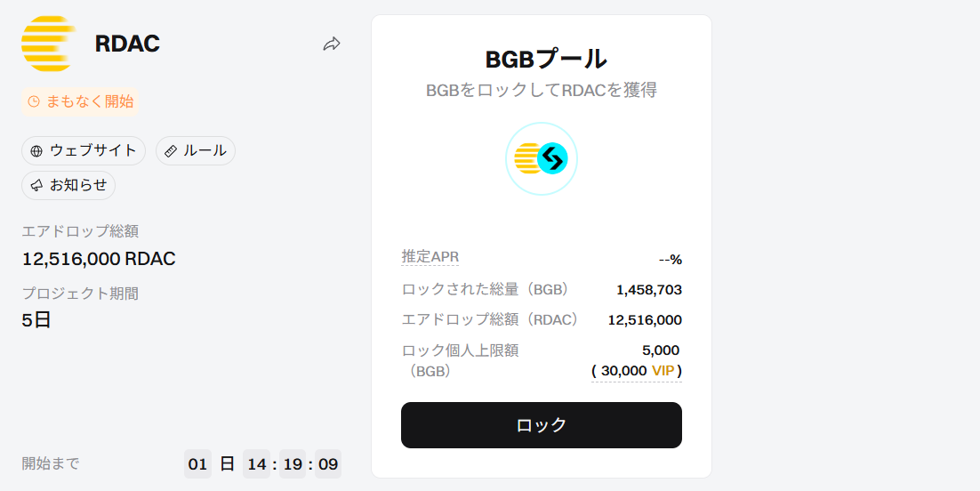
Task: Click the globe icon on ウェブサイト
Action: [36, 151]
